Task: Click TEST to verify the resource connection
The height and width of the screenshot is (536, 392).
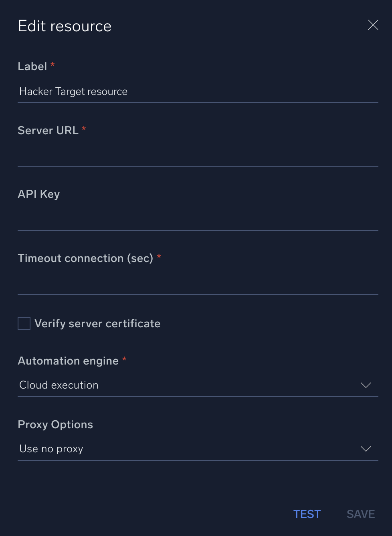Action: pyautogui.click(x=307, y=514)
